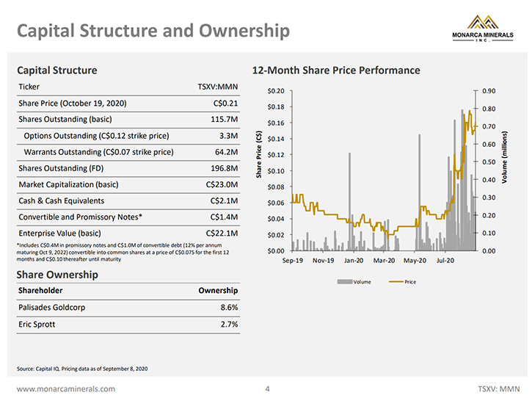The height and width of the screenshot is (398, 532).
Task: Click the 'C$0.21' share price value
Action: point(225,104)
